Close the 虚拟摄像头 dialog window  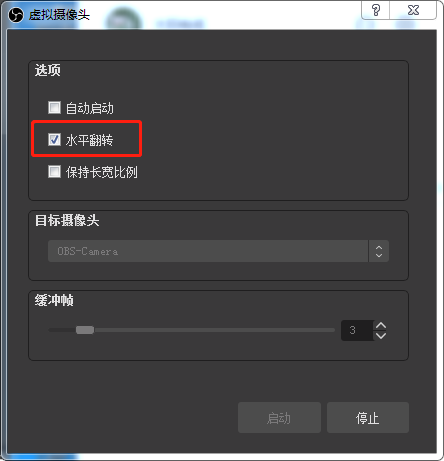[x=413, y=10]
